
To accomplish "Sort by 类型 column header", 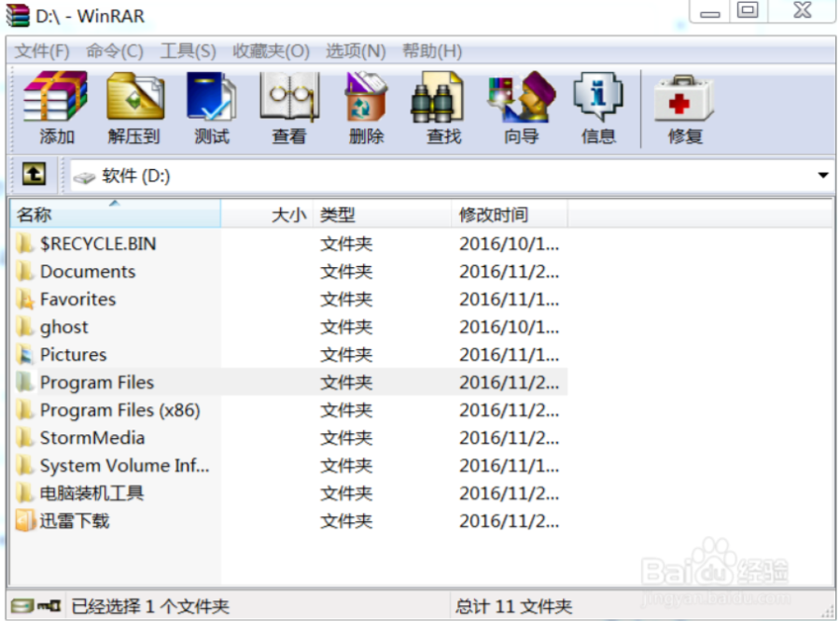I will pos(383,215).
